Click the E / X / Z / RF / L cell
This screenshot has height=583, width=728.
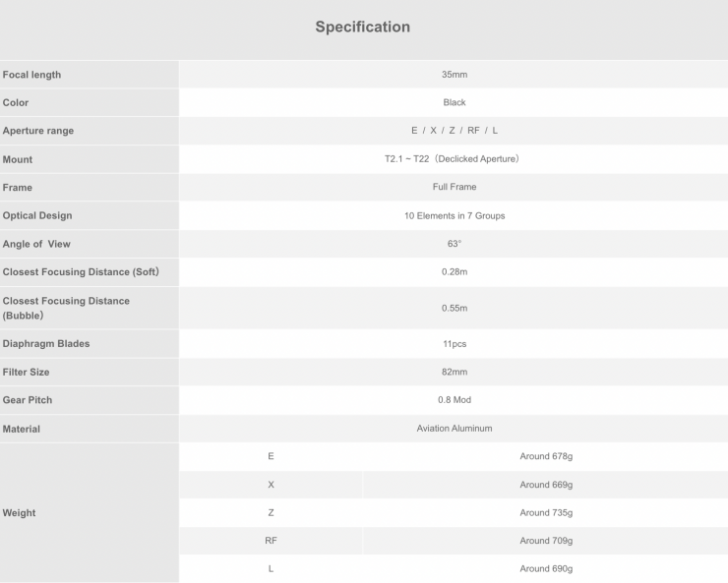454,131
